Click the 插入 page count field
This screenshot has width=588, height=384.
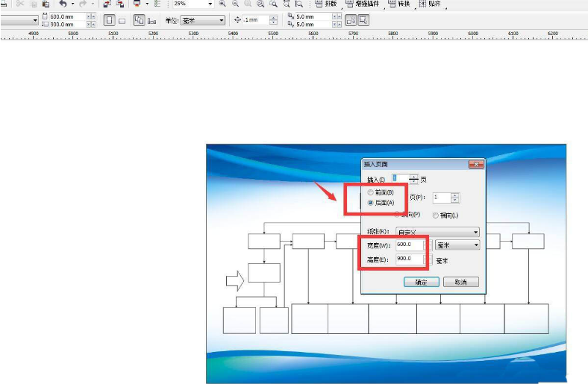[x=400, y=179]
